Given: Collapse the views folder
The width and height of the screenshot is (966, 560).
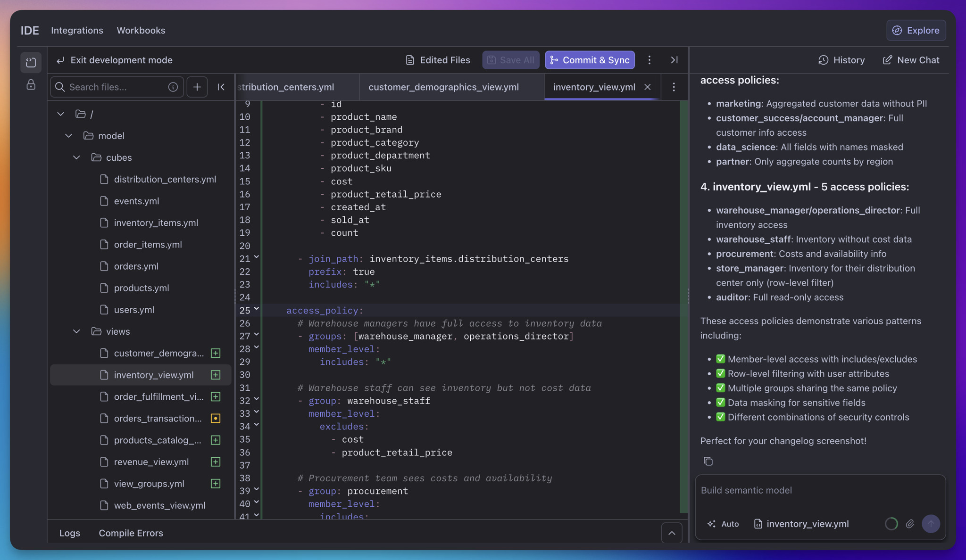Looking at the screenshot, I should pyautogui.click(x=77, y=331).
